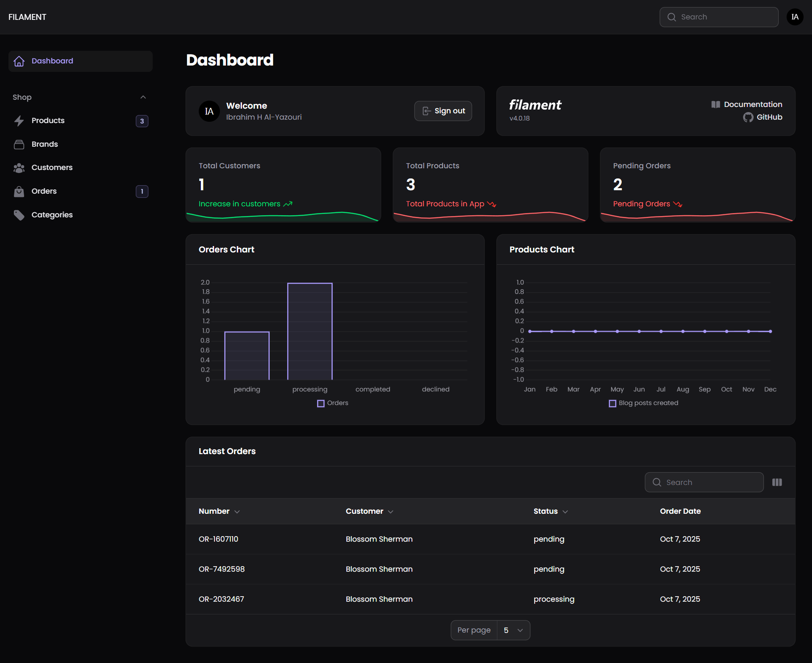The image size is (812, 663).
Task: Click Blossom Sherman in OR-1607110 row
Action: point(379,540)
